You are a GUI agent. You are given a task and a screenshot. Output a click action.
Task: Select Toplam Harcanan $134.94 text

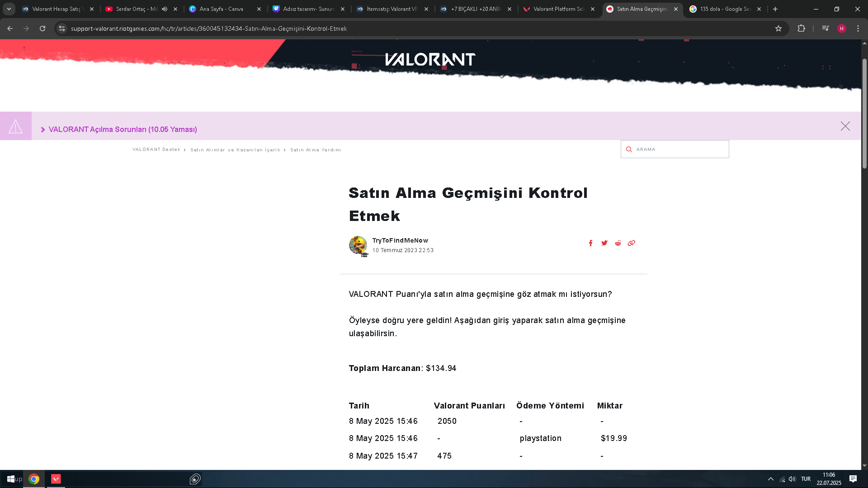(x=402, y=368)
